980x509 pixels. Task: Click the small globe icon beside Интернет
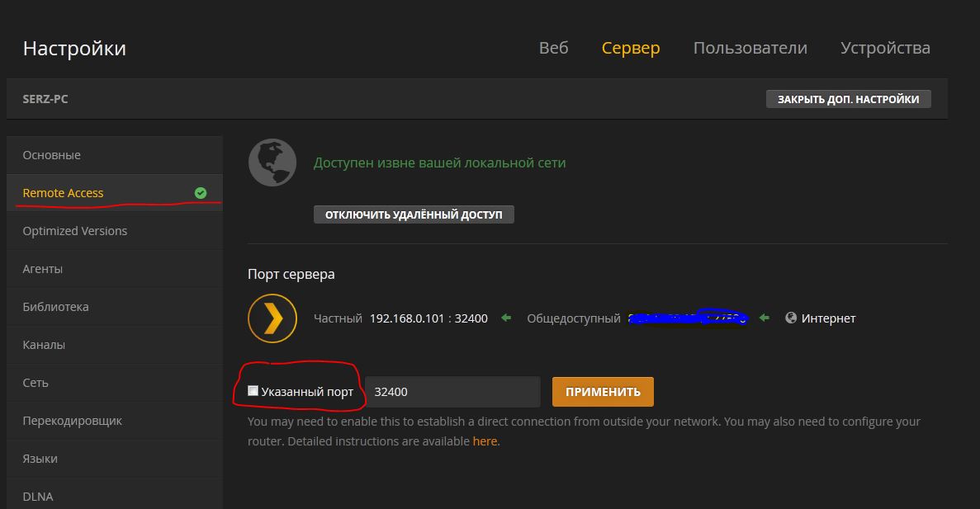point(791,318)
